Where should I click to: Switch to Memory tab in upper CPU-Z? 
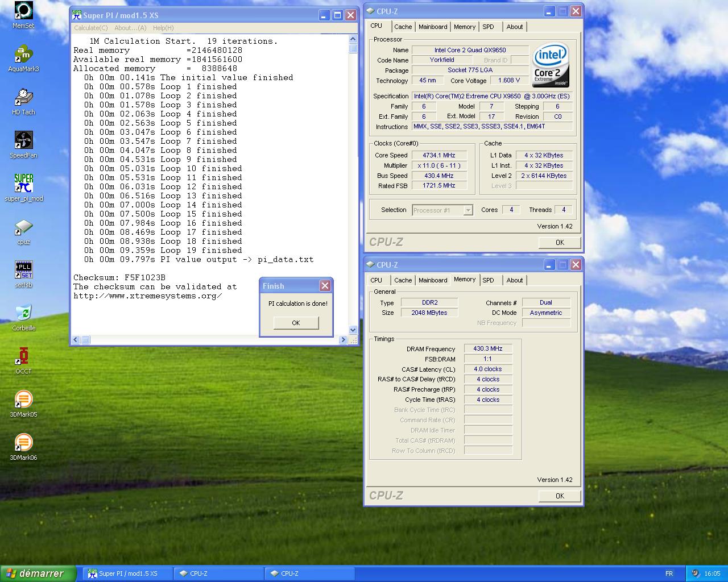tap(465, 27)
